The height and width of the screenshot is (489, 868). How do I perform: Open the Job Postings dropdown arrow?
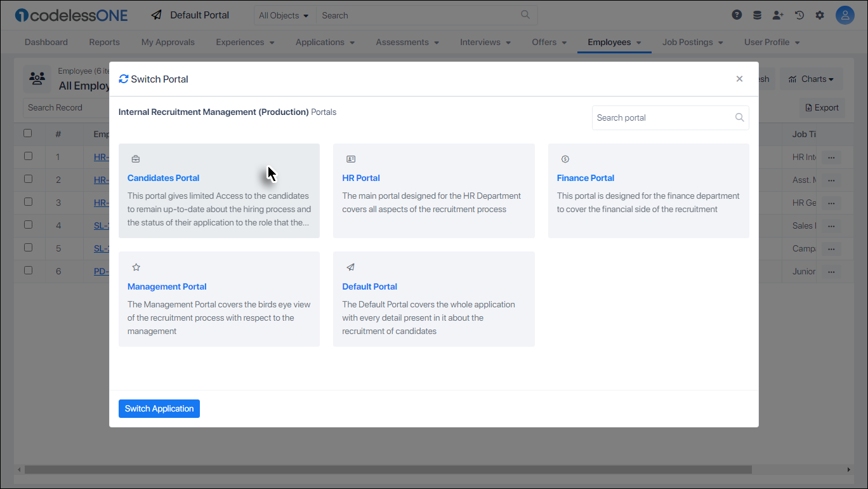[720, 42]
